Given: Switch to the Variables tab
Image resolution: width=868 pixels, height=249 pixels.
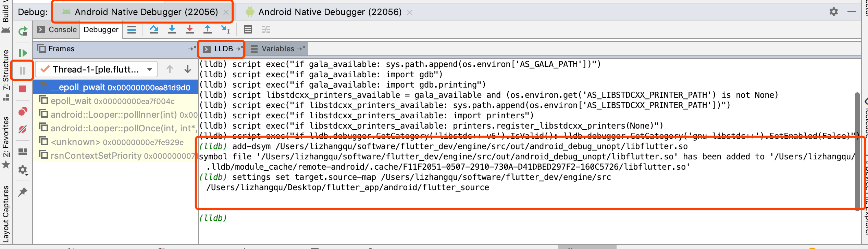Looking at the screenshot, I should pyautogui.click(x=277, y=49).
